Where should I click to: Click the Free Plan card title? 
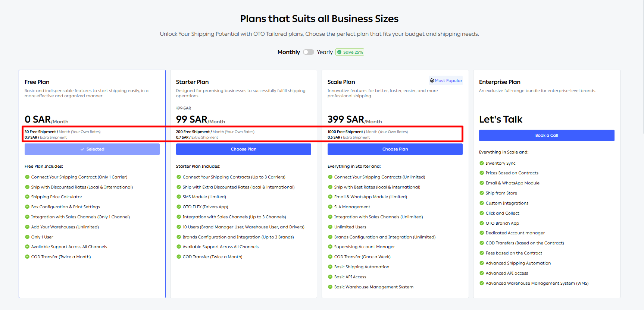click(x=37, y=82)
